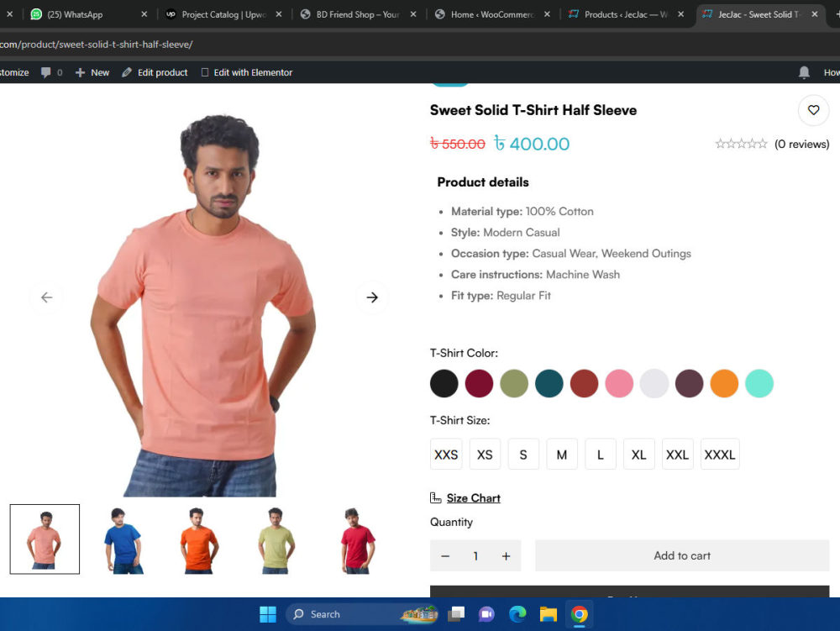Open Customize link in admin bar
This screenshot has height=631, width=840.
14,72
